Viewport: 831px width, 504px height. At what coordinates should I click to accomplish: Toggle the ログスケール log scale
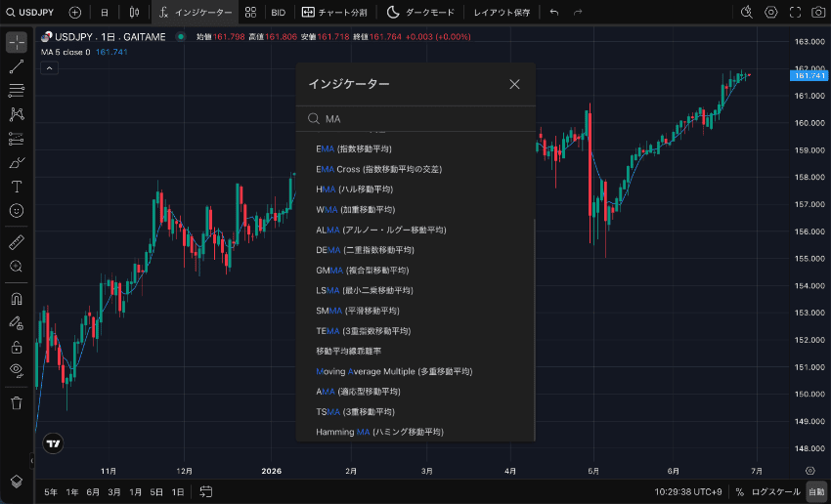pos(776,492)
